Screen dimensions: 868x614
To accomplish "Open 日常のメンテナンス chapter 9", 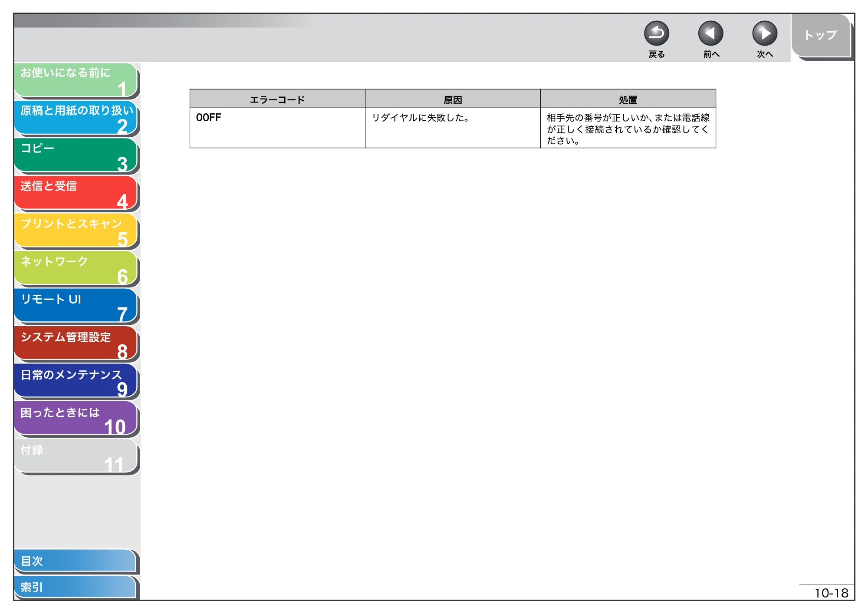I will [76, 381].
